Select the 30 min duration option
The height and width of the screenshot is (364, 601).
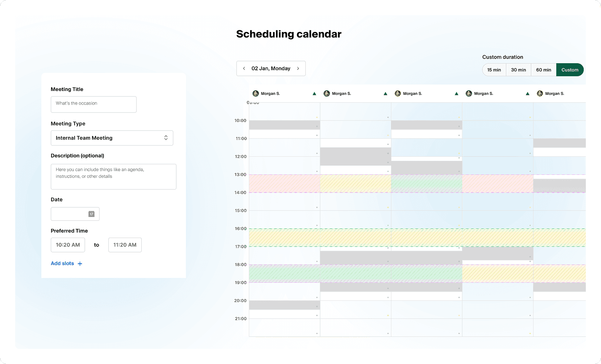point(518,70)
